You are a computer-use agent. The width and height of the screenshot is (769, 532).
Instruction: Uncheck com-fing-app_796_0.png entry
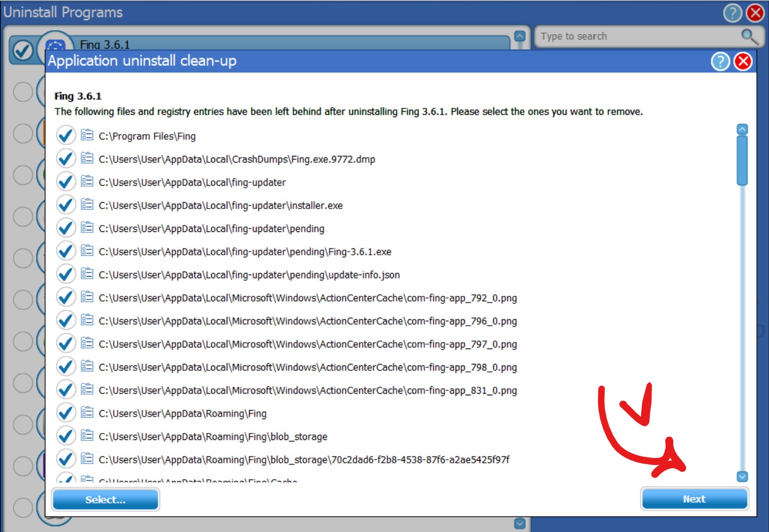pyautogui.click(x=66, y=321)
